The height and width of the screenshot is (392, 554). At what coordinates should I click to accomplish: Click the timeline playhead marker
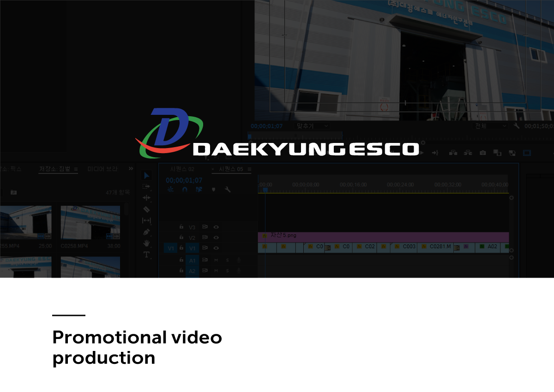265,190
